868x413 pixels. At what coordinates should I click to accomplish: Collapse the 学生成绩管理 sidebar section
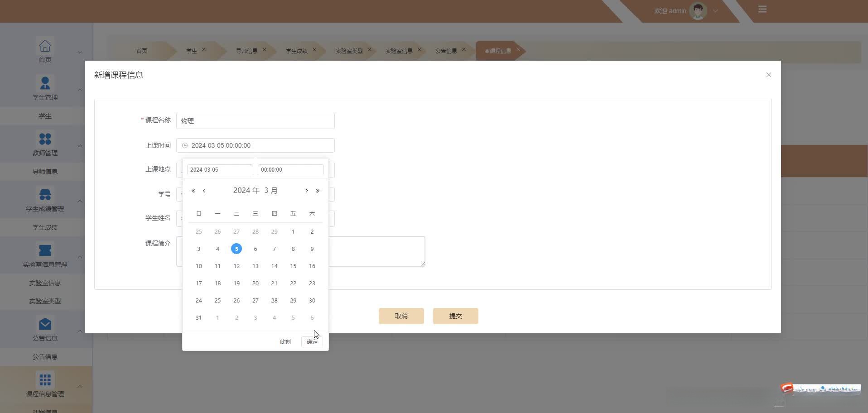80,201
